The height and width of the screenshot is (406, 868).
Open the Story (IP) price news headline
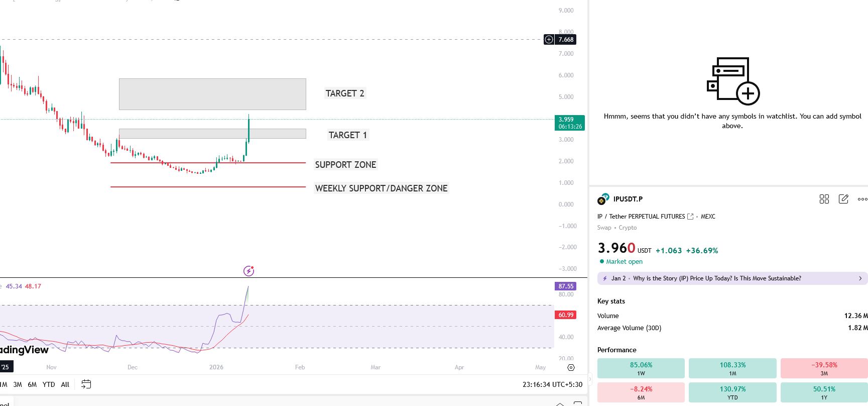pos(717,278)
